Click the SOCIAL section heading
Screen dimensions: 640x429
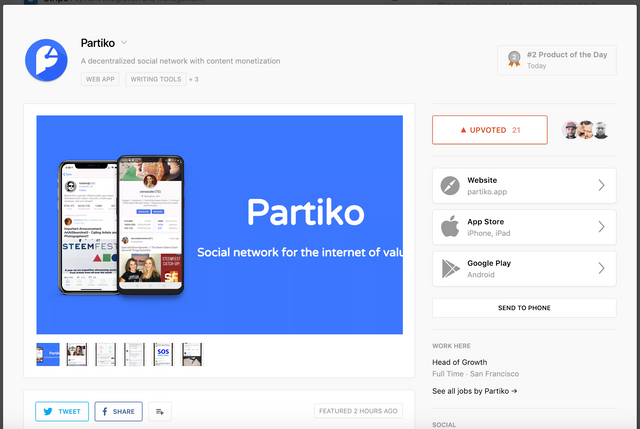click(x=444, y=425)
